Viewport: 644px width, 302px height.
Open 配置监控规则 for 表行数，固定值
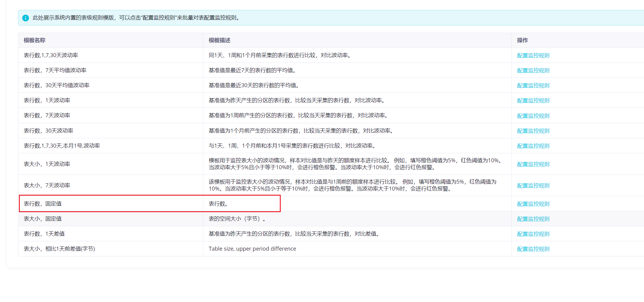[x=533, y=204]
